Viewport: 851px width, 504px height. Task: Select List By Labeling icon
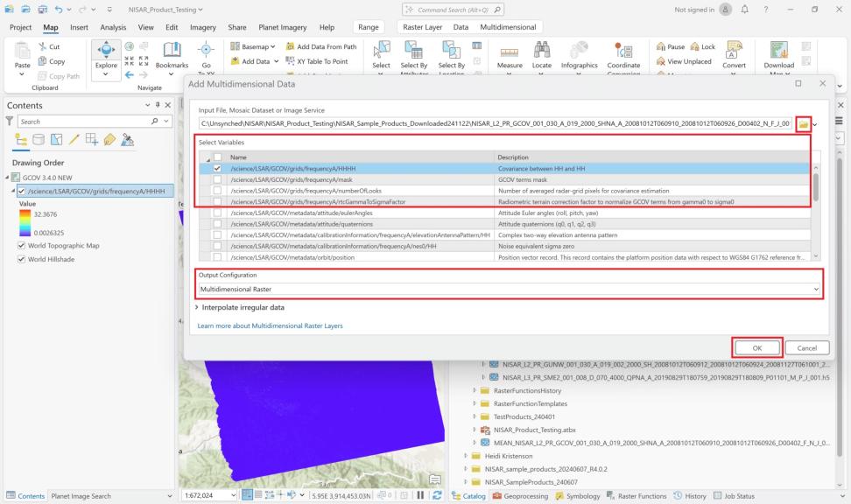(x=109, y=140)
